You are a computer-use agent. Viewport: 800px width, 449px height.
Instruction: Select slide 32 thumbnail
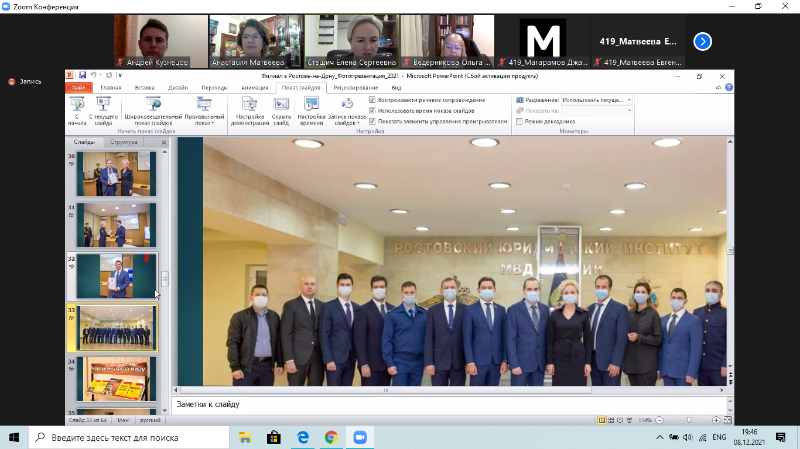pyautogui.click(x=116, y=276)
